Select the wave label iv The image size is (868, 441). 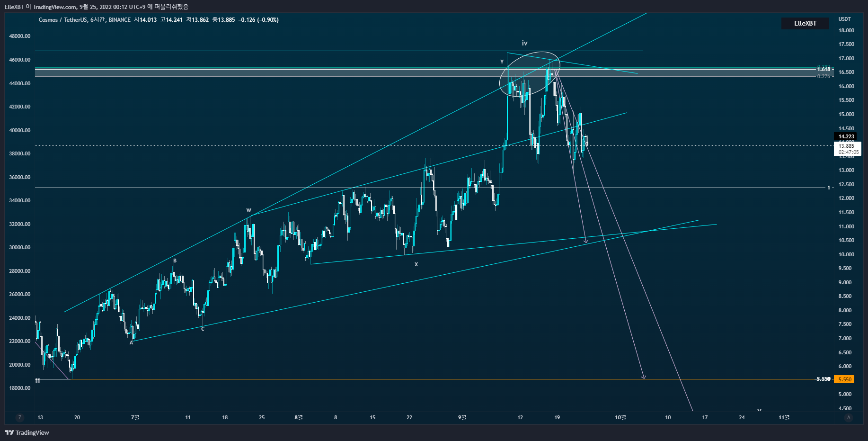524,43
